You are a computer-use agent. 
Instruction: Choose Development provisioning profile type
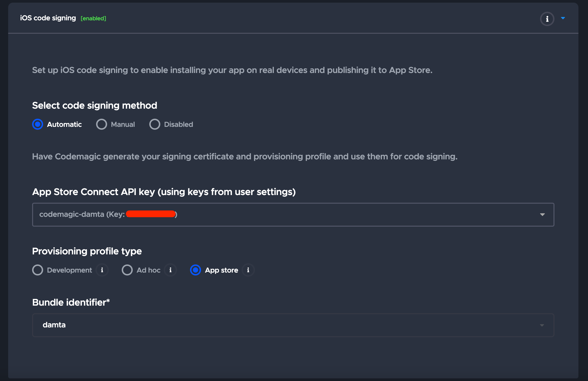(x=38, y=270)
